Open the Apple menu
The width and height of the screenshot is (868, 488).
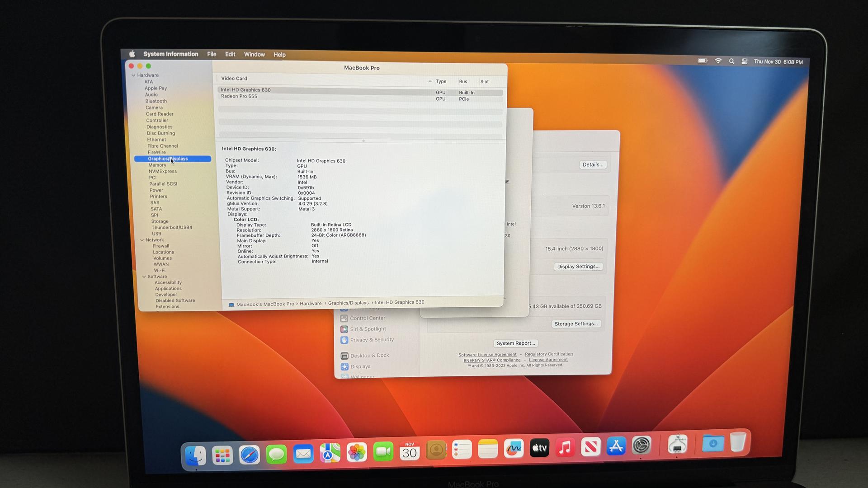132,54
